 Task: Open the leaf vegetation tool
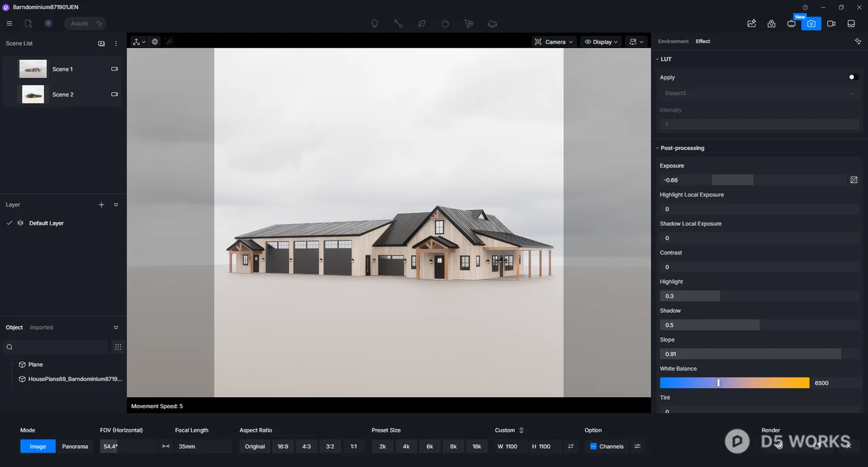click(x=422, y=24)
